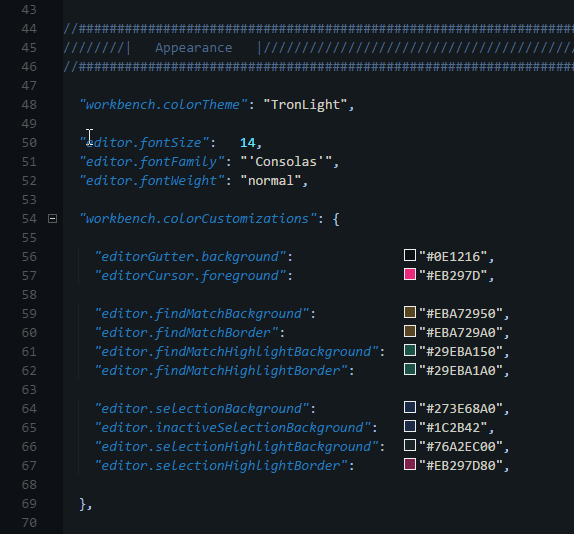The width and height of the screenshot is (574, 534).
Task: Open swatch for #EB297D80 selection border
Action: pyautogui.click(x=410, y=464)
